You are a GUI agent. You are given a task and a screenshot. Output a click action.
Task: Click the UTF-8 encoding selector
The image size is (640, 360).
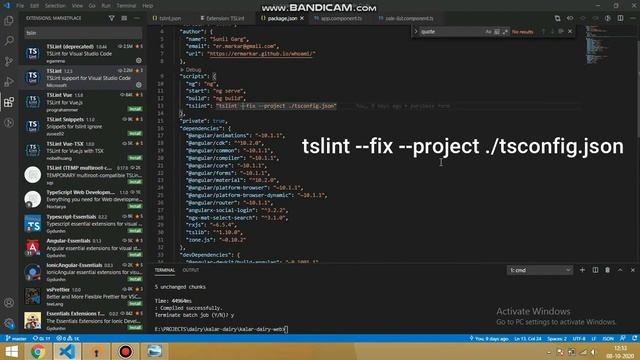coord(579,338)
